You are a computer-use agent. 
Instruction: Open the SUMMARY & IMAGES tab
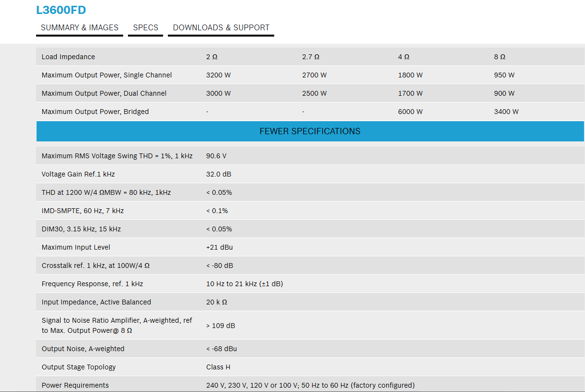tap(79, 27)
